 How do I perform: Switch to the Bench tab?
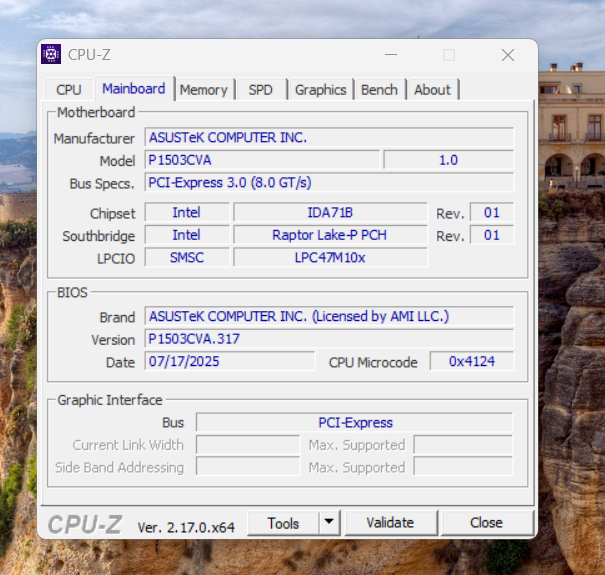pyautogui.click(x=379, y=90)
